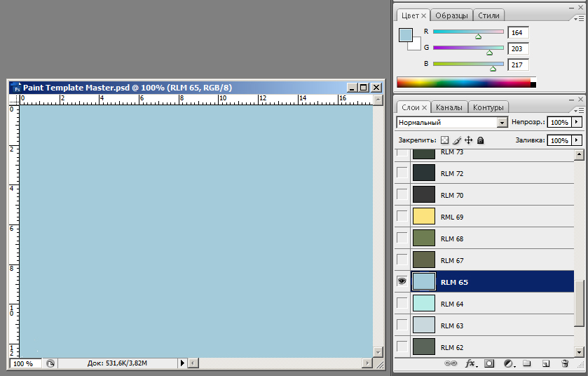The height and width of the screenshot is (376, 588).
Task: Hide the RLM 65 layer
Action: point(402,281)
